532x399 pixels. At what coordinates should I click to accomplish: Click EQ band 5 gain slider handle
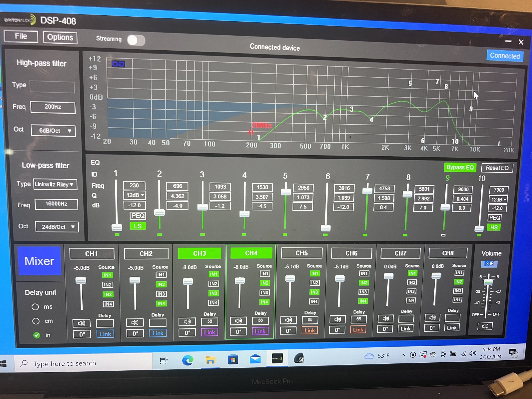(x=286, y=192)
